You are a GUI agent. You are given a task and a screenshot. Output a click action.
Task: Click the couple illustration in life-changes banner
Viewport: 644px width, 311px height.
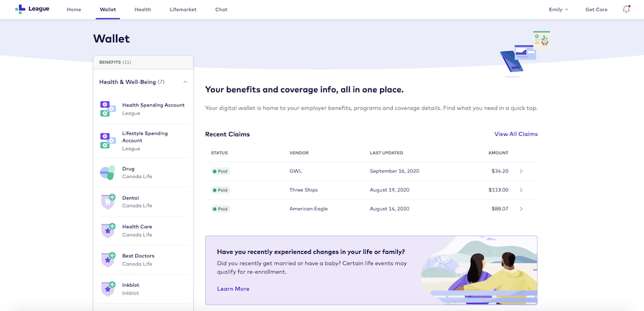pyautogui.click(x=479, y=270)
